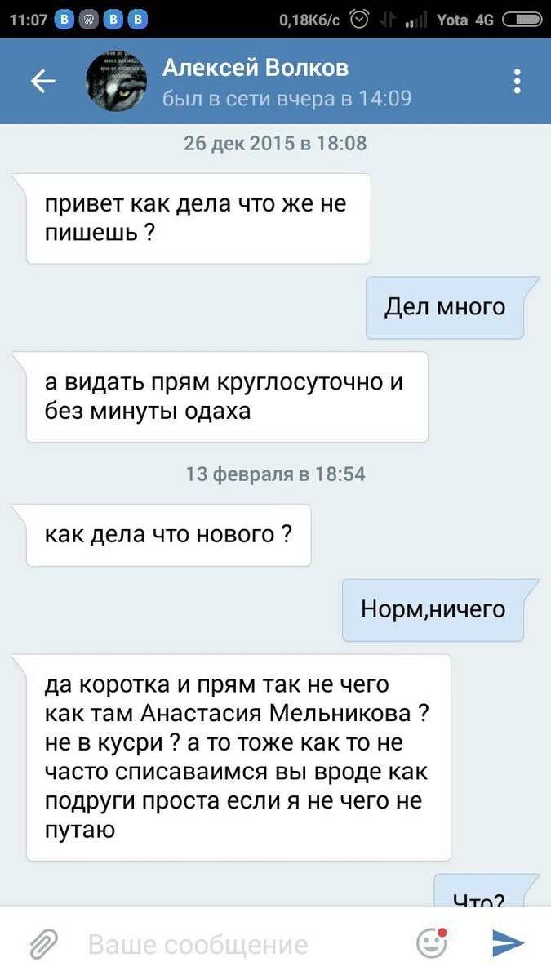The height and width of the screenshot is (980, 551).
Task: Open the emoji smiley picker
Action: pyautogui.click(x=432, y=943)
